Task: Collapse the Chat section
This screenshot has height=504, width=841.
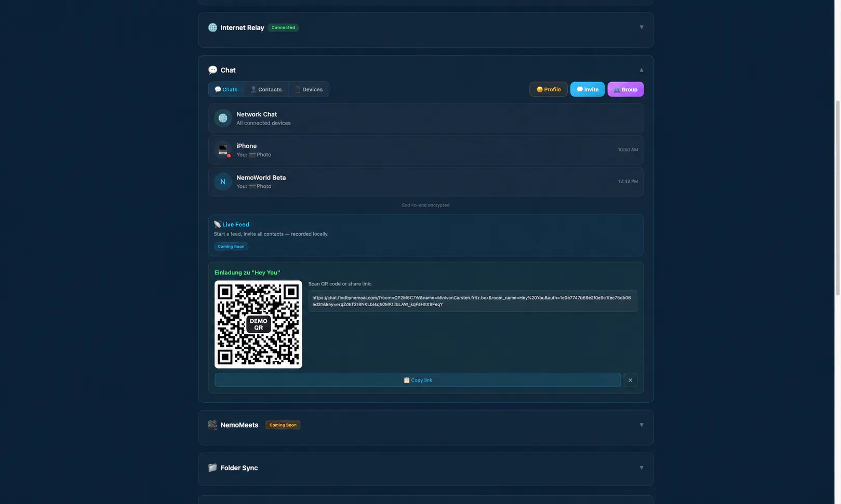Action: click(x=642, y=70)
